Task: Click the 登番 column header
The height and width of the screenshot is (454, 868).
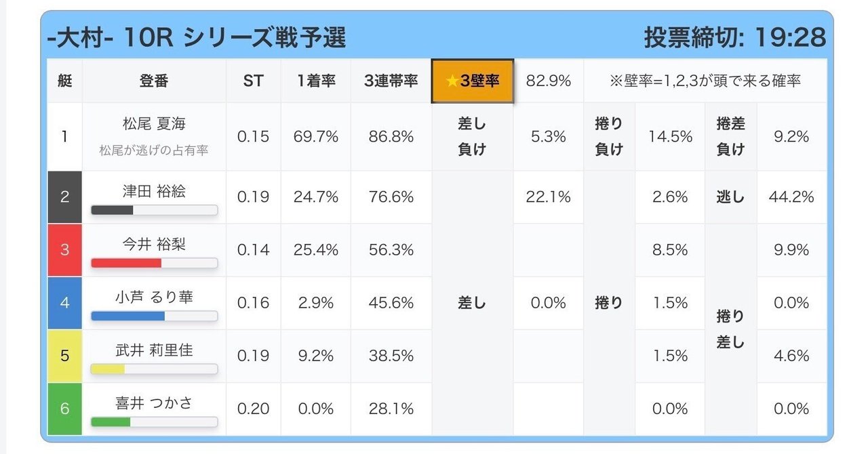Action: click(x=154, y=81)
